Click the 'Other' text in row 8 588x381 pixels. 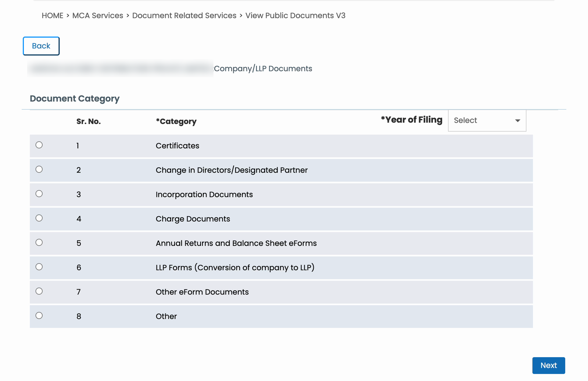point(166,316)
